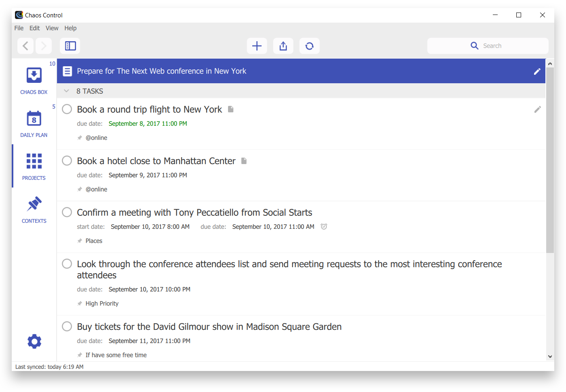This screenshot has width=566, height=392.
Task: Open the Chaos Box section
Action: click(x=34, y=80)
